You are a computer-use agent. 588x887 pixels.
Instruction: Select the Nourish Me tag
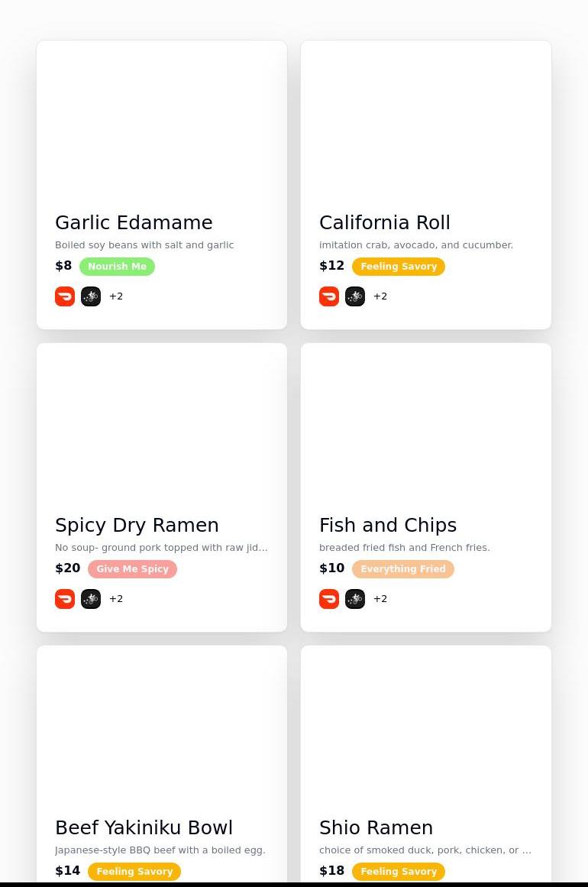click(x=117, y=267)
